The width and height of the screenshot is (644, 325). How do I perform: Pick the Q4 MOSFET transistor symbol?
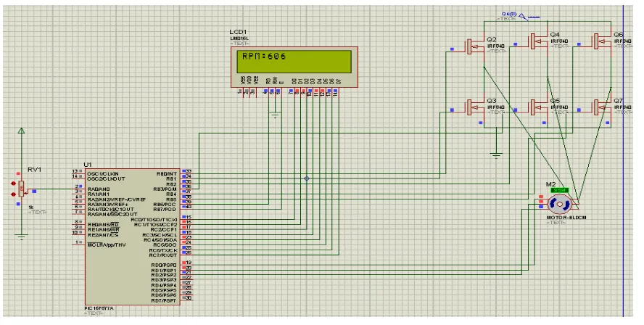538,41
